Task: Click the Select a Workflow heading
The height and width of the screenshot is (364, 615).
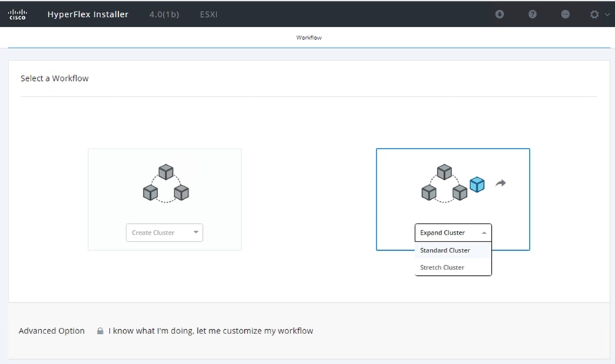Action: coord(55,78)
